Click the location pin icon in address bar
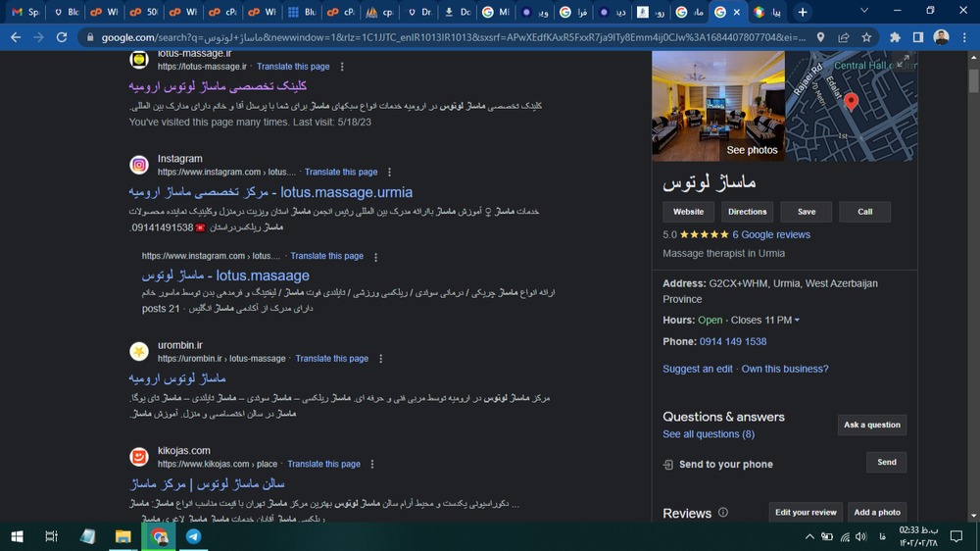 820,37
